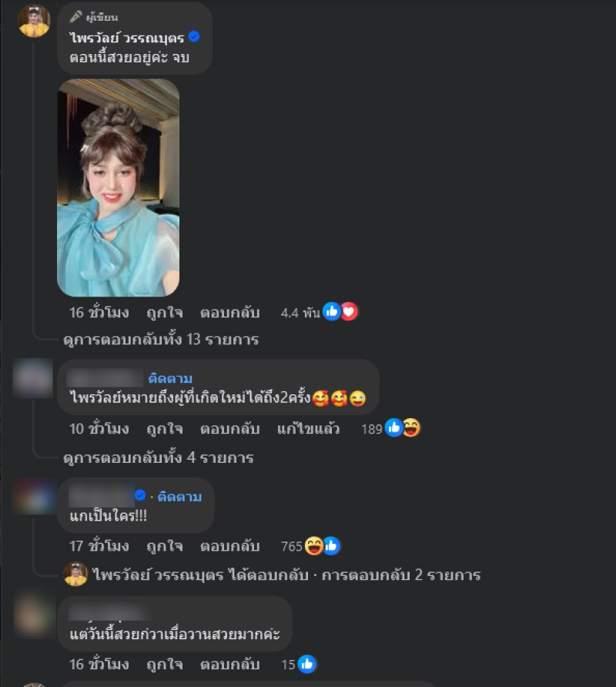Reply to the author's photo comment
616x687 pixels.
(x=229, y=313)
